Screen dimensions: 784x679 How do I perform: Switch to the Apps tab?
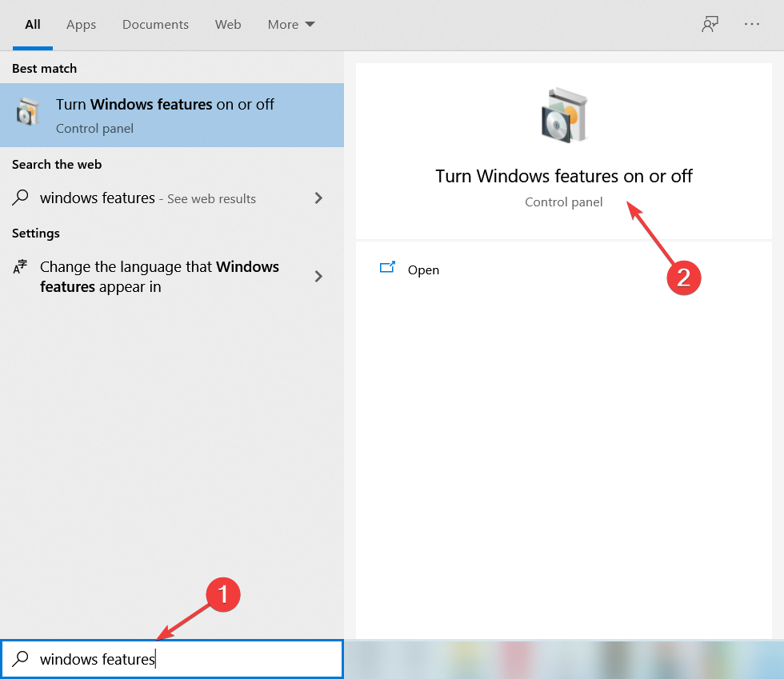point(81,25)
